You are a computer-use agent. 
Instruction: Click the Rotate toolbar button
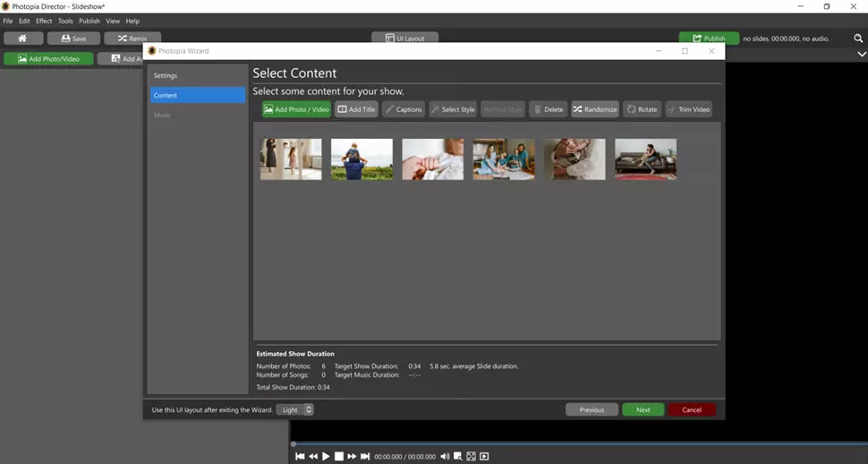[642, 109]
